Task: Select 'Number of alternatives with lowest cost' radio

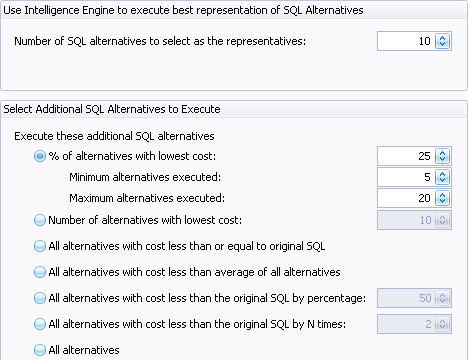Action: [x=40, y=220]
